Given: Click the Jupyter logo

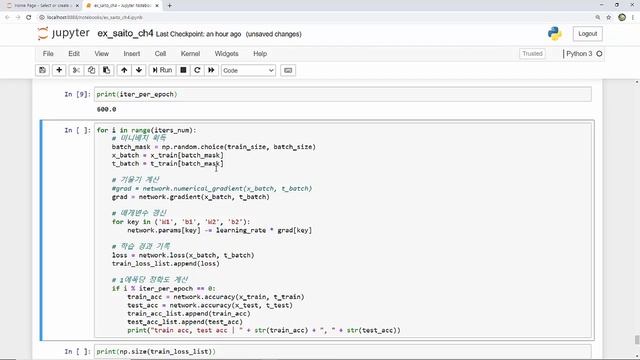Looking at the screenshot, I should coord(64,33).
